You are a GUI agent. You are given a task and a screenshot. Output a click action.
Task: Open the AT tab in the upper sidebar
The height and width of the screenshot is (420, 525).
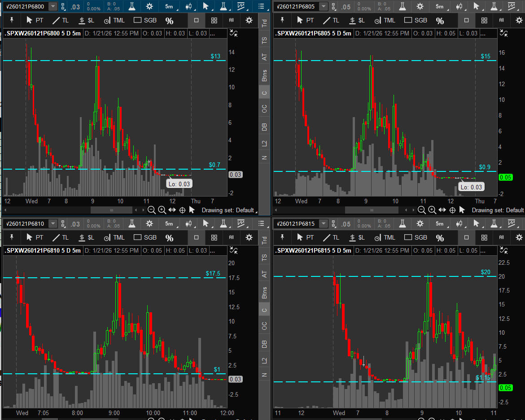tap(264, 57)
